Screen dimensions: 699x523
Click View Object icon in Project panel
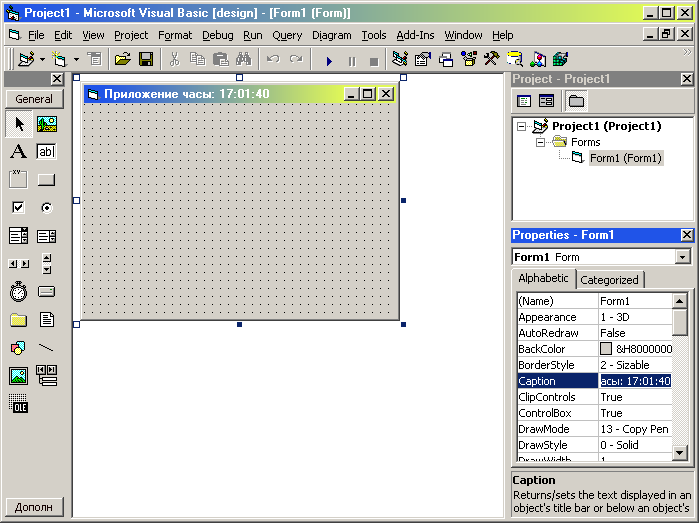tap(546, 101)
